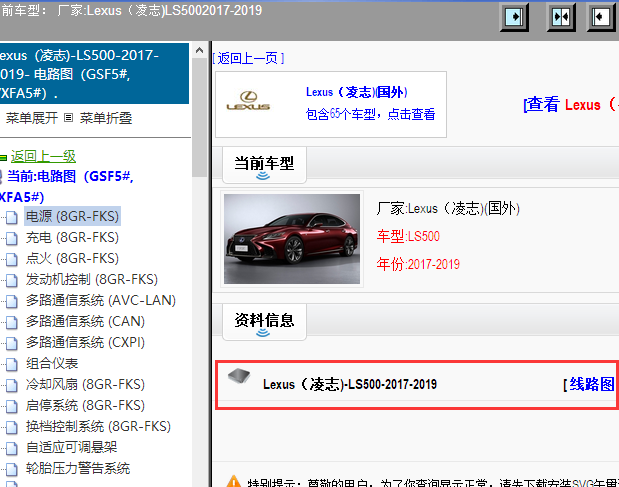The height and width of the screenshot is (487, 619).
Task: Click the orange warning triangle icon
Action: [x=234, y=481]
